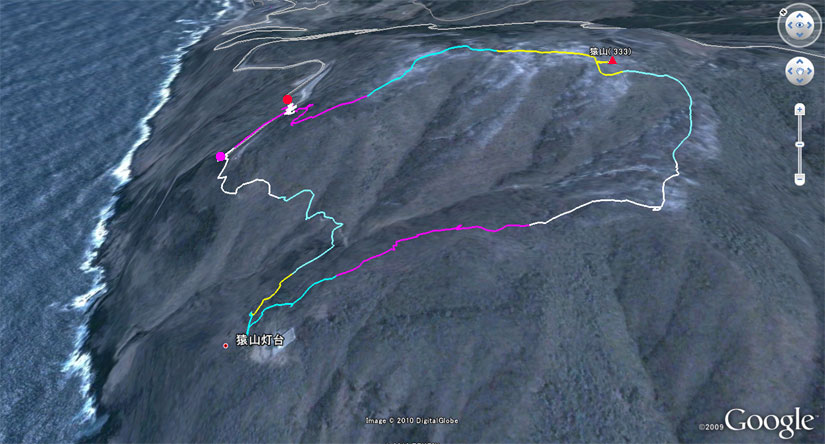This screenshot has height=444, width=825.
Task: Click the small red dot near 猿山灯台
Action: click(x=226, y=346)
